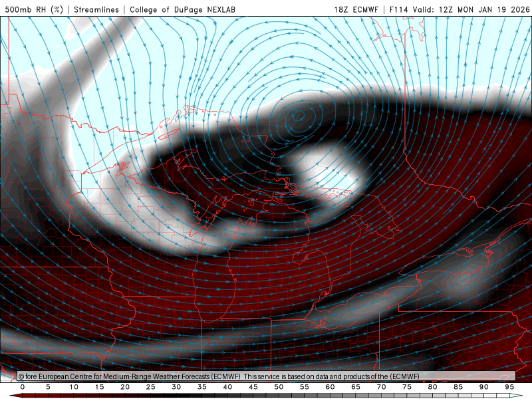Select the "10" value on the RH scale
The image size is (532, 399).
pyautogui.click(x=74, y=387)
